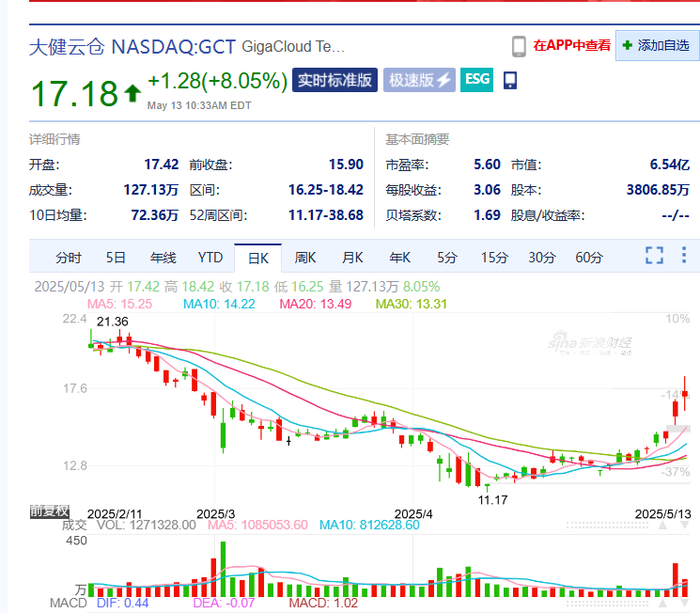Click the 11.17 low price marker

click(493, 500)
